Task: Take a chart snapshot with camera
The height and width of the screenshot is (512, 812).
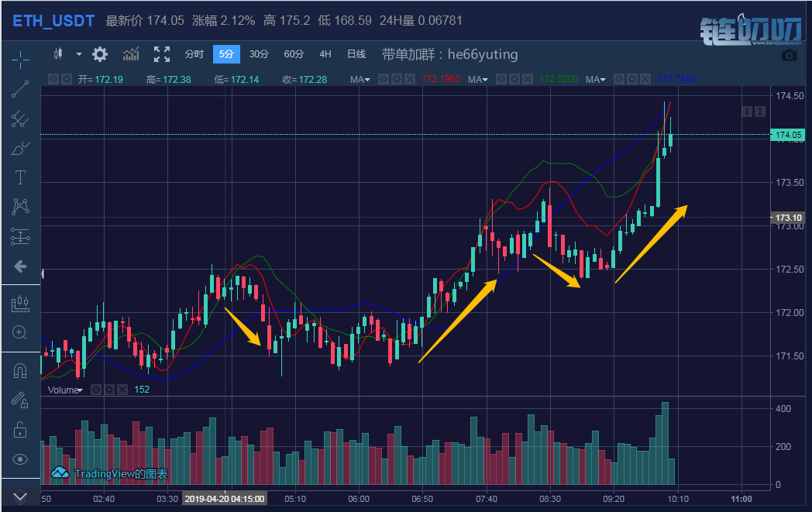Action: 789,55
